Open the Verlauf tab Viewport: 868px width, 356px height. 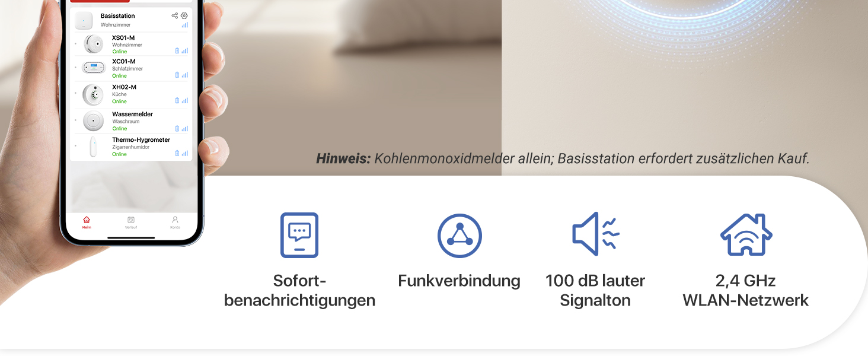click(131, 223)
